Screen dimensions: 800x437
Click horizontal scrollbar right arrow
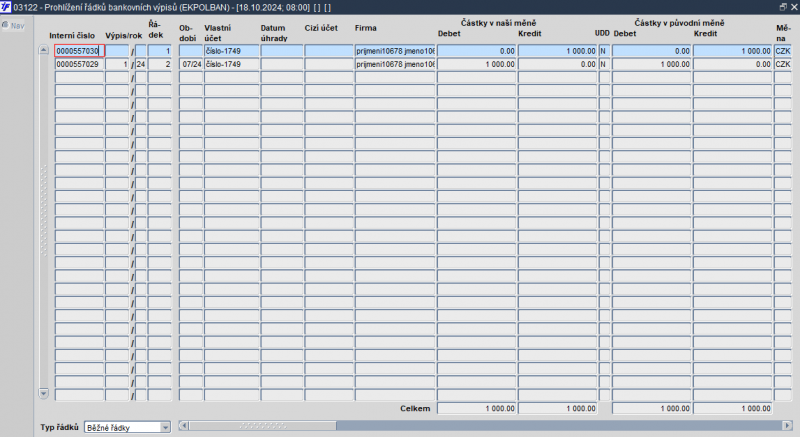point(787,425)
